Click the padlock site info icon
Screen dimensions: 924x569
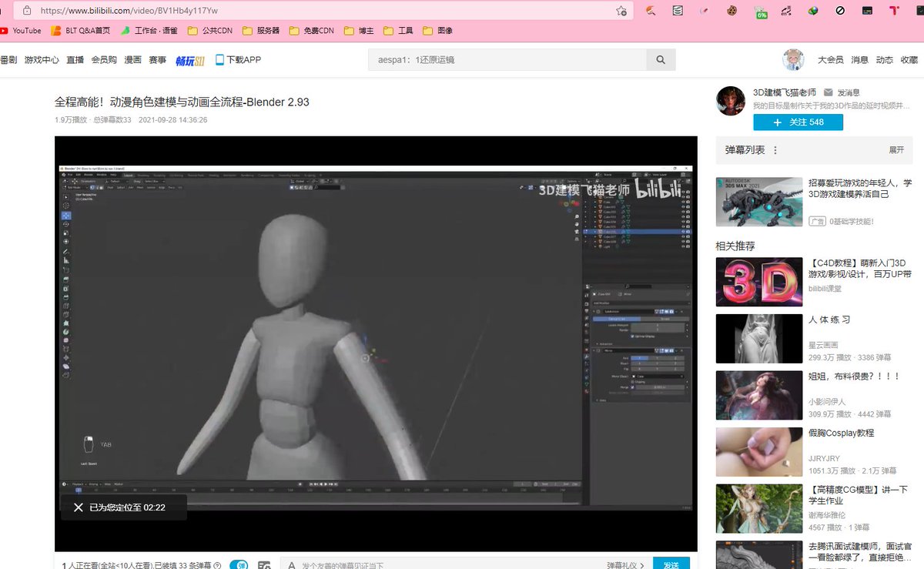click(27, 11)
